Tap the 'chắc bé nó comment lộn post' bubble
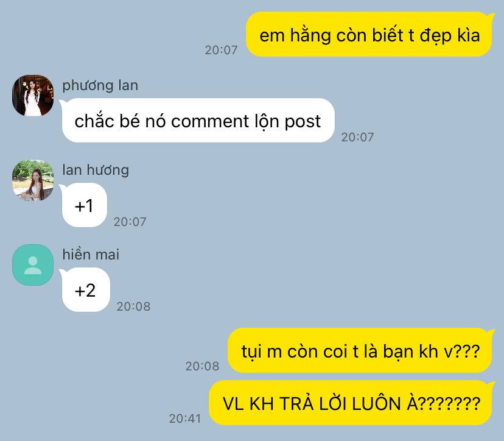Viewport: 504px width, 441px height. (198, 121)
